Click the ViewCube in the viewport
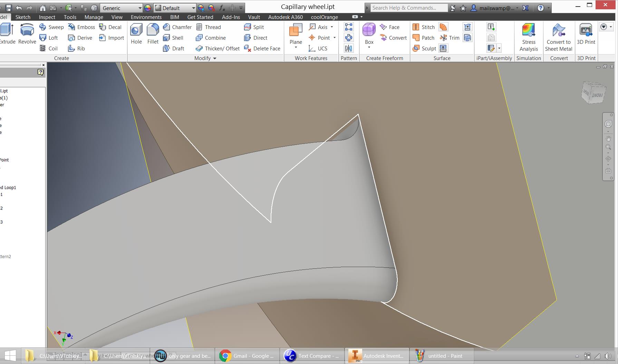 click(593, 93)
